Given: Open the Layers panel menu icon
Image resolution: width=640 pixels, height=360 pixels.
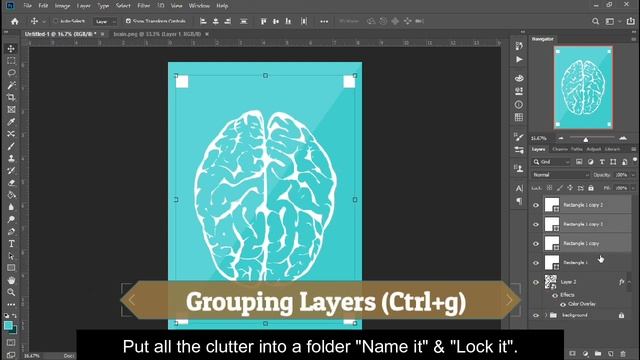Looking at the screenshot, I should (633, 149).
